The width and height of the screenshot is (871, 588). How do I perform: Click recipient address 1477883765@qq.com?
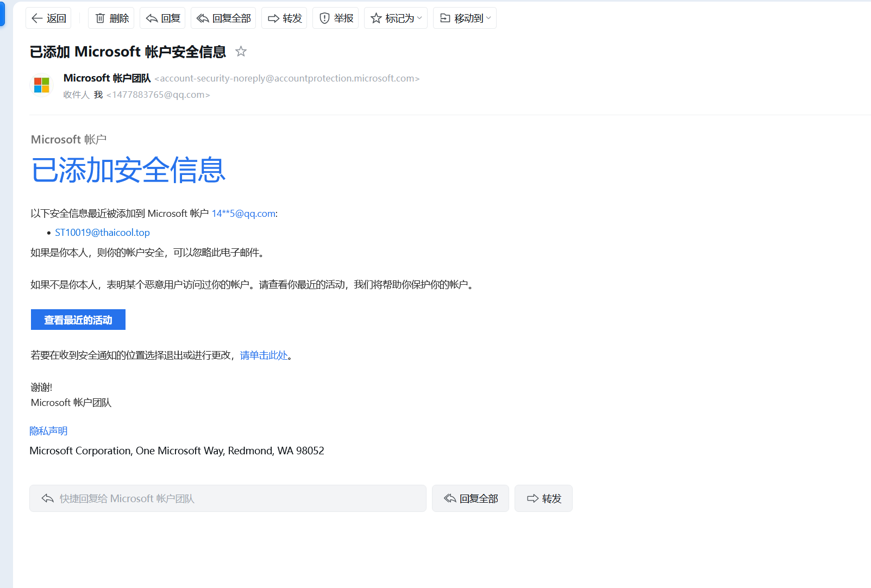(x=158, y=95)
